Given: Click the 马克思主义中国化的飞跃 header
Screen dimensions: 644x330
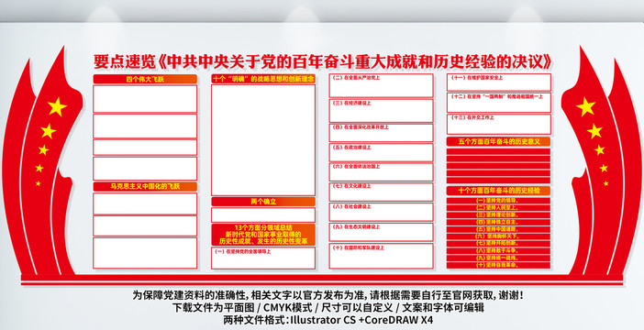Looking at the screenshot, I should tap(145, 187).
